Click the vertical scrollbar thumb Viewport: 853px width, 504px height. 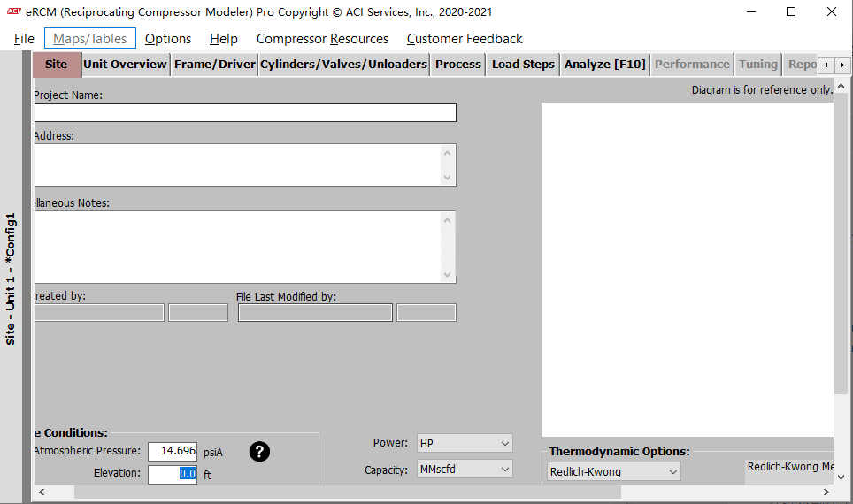[841, 243]
